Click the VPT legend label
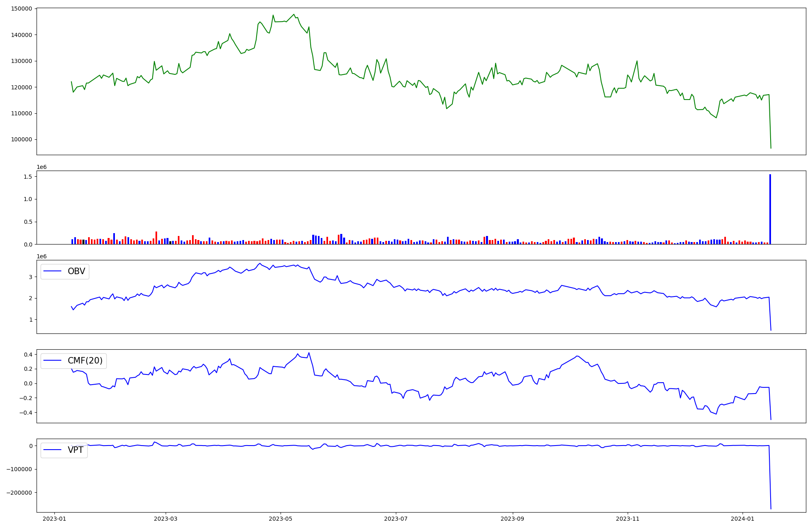This screenshot has height=528, width=812. [75, 450]
